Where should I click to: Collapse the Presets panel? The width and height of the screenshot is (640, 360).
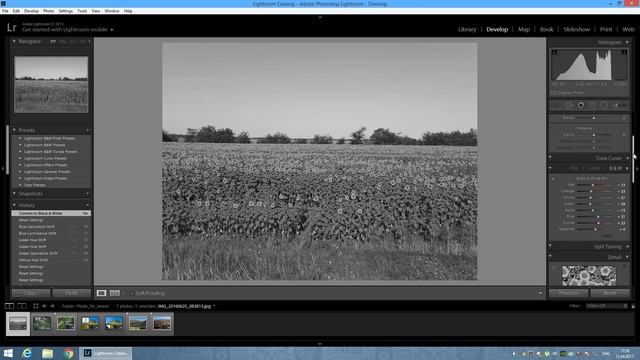14,130
